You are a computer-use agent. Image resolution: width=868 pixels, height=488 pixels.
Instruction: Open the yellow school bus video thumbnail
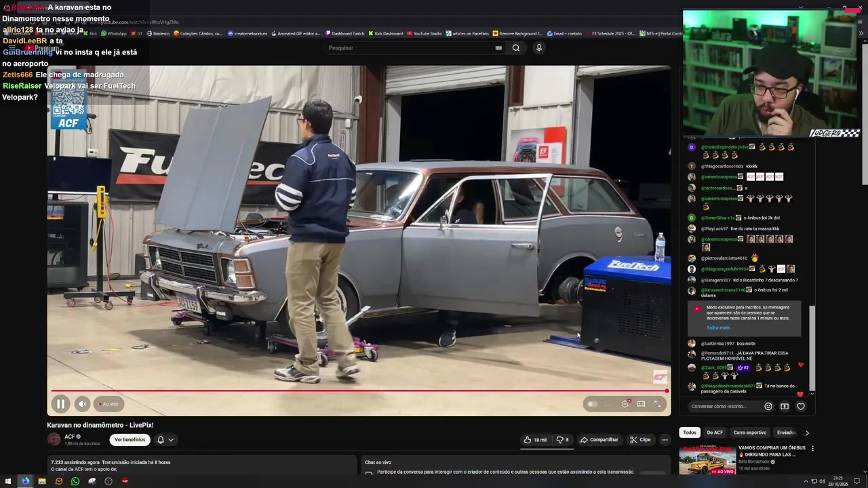coord(707,460)
